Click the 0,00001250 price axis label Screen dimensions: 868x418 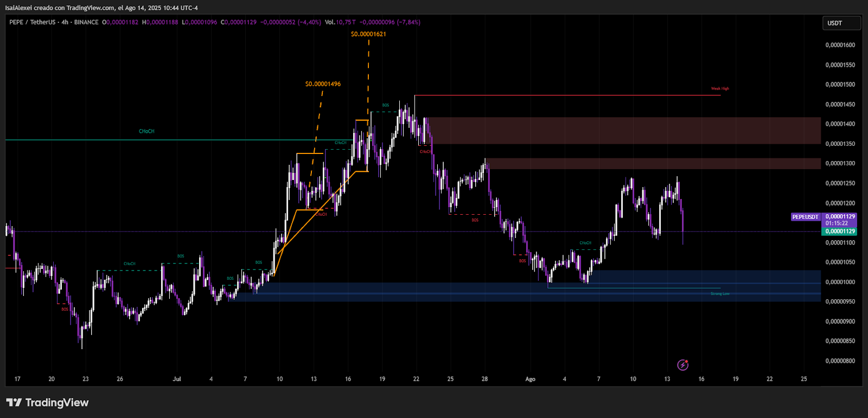840,183
